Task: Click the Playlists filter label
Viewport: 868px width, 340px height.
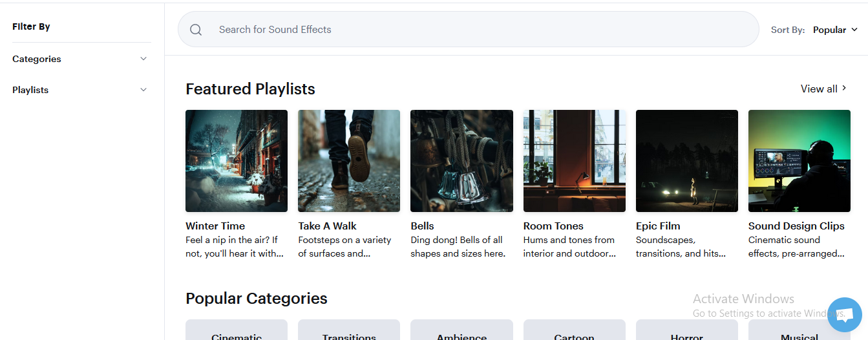Action: tap(30, 90)
